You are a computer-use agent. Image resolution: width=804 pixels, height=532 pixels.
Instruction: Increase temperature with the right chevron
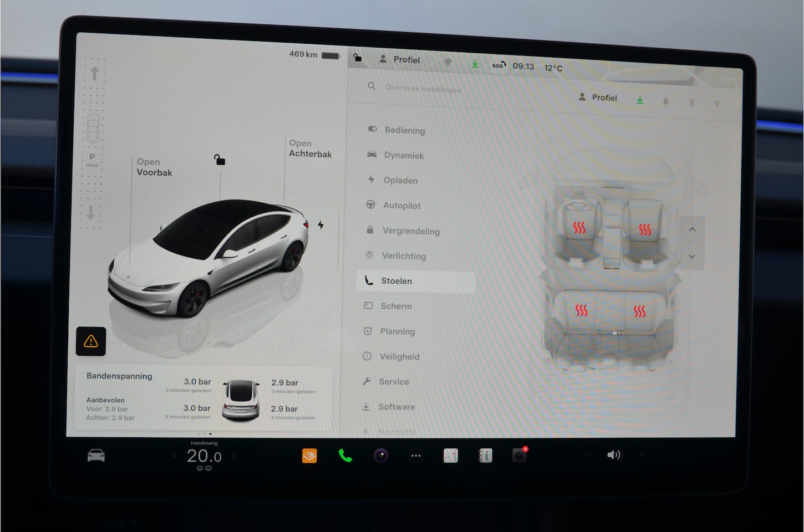[233, 456]
